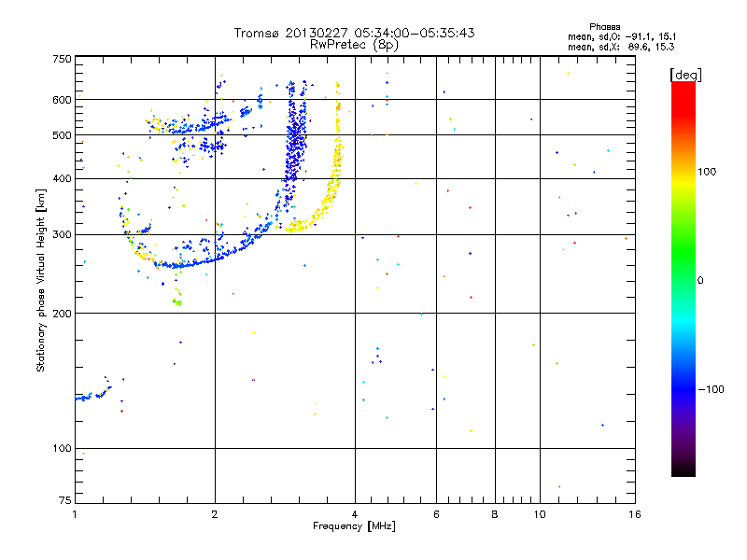Click the 'Stationary phase Virtual Height [km]' axis label

click(41, 280)
